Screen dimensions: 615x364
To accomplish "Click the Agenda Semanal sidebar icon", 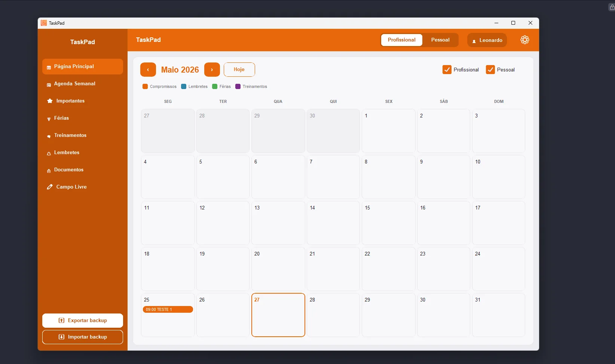I will [x=49, y=85].
